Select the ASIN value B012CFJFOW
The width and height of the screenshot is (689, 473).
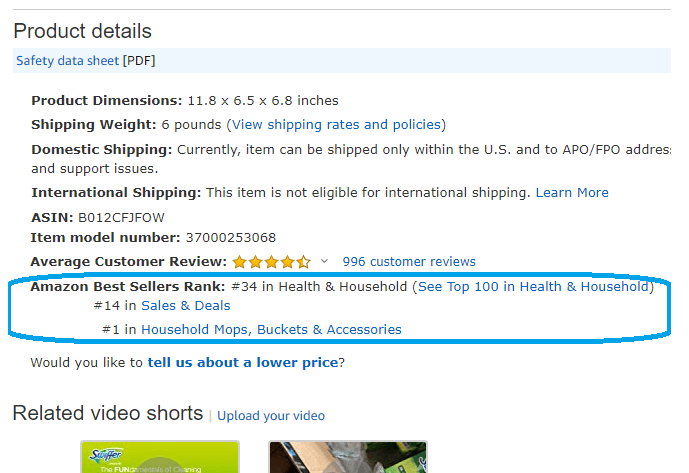121,218
